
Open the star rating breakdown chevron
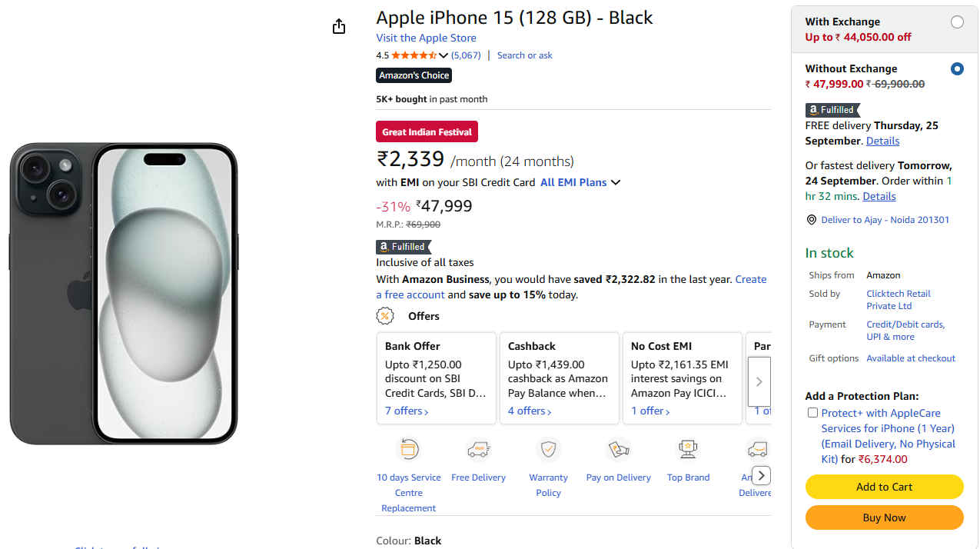(x=443, y=55)
